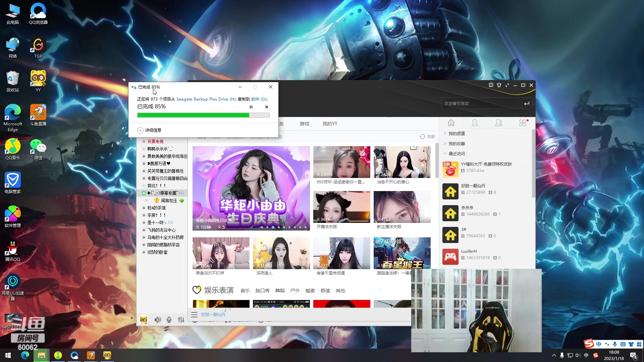Cancel the file copy with the small X

pyautogui.click(x=267, y=107)
